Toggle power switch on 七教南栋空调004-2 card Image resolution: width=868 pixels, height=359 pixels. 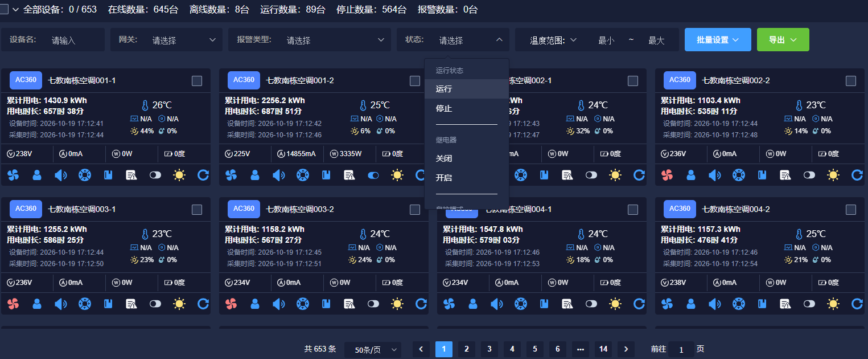point(809,304)
